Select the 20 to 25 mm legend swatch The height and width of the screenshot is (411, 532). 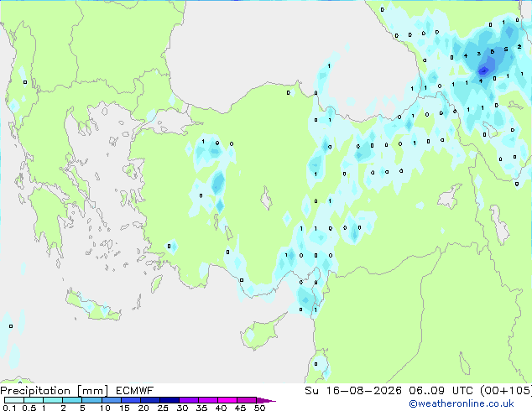tap(149, 400)
